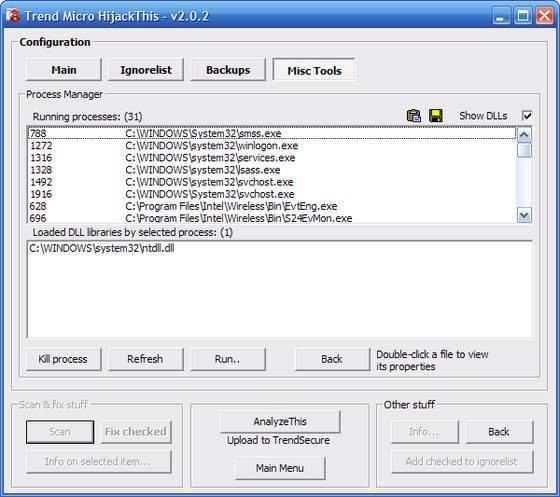
Task: Refresh the running process list
Action: click(x=146, y=359)
